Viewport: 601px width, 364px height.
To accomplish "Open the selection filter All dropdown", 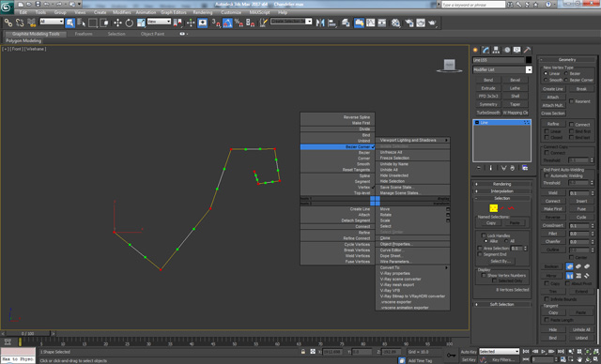I will (52, 22).
